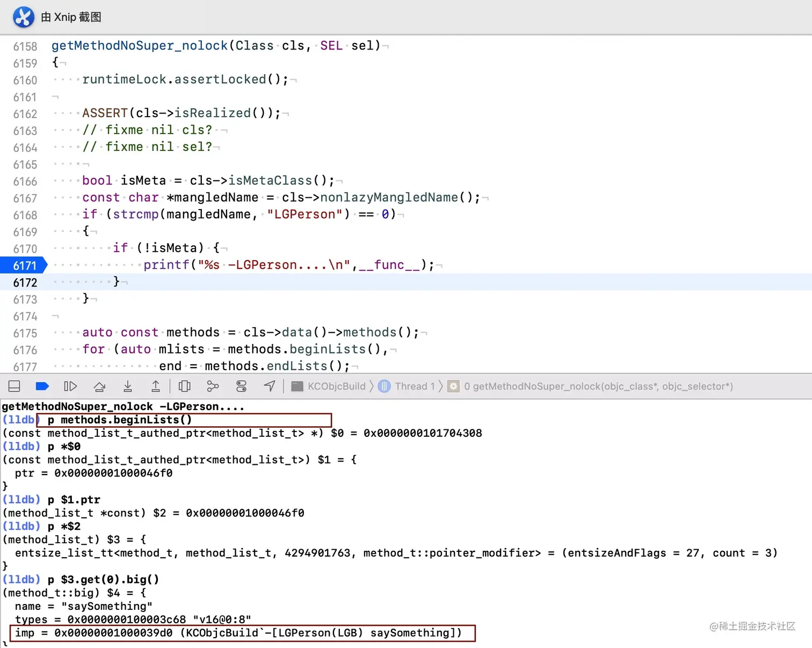Select the Step Over debug icon
Viewport: 812px width, 648px height.
click(x=99, y=386)
